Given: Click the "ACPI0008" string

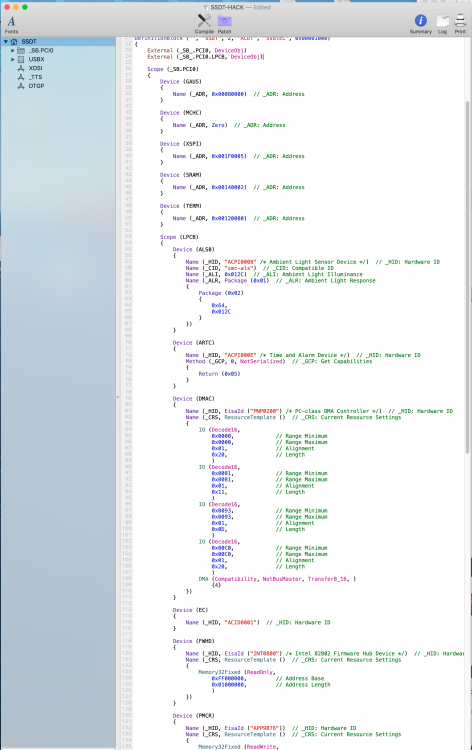Looking at the screenshot, I should click(241, 262).
